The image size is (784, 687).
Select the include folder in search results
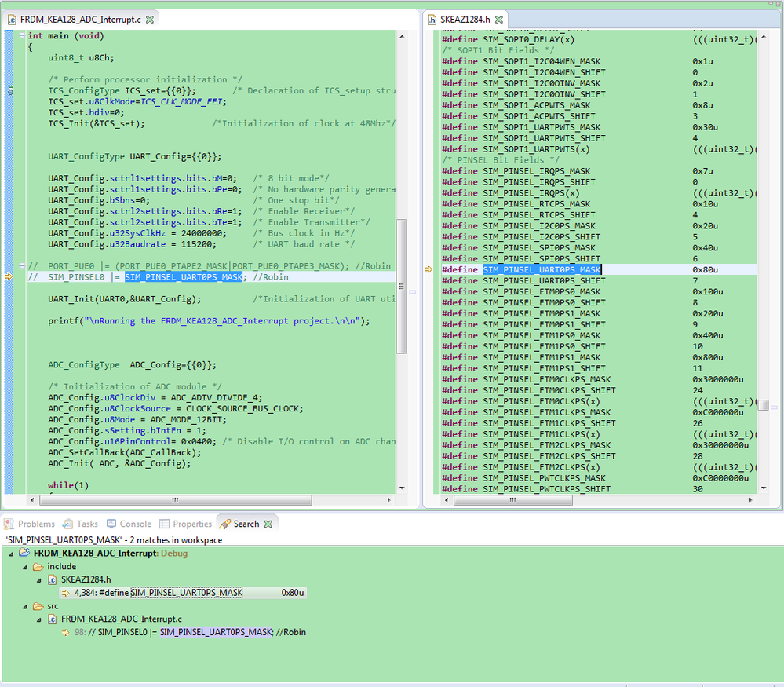tap(61, 566)
